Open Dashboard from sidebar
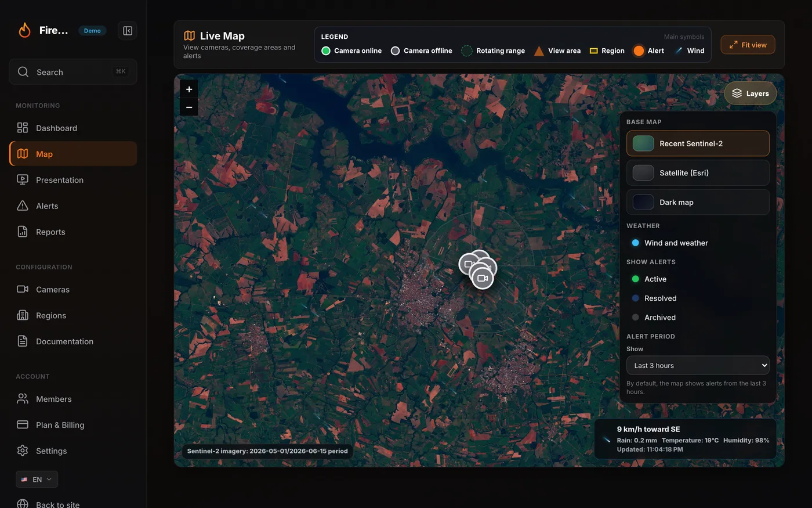Viewport: 812px width, 508px height. [73, 128]
